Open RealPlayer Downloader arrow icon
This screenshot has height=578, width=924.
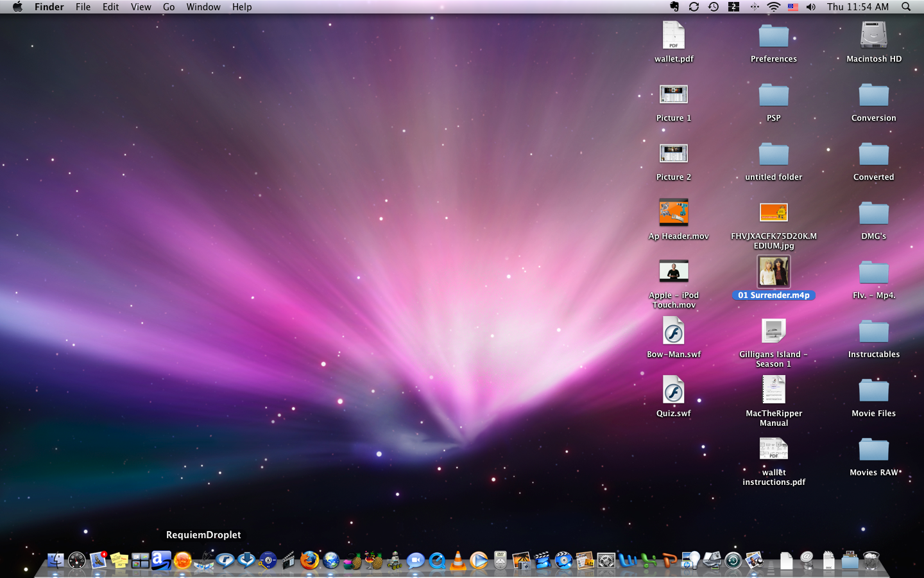click(x=246, y=561)
